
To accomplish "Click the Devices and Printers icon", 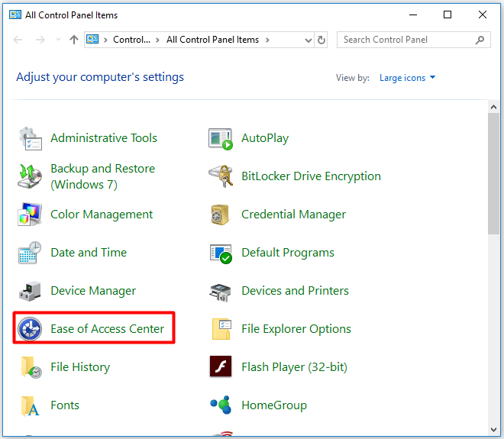I will (220, 292).
